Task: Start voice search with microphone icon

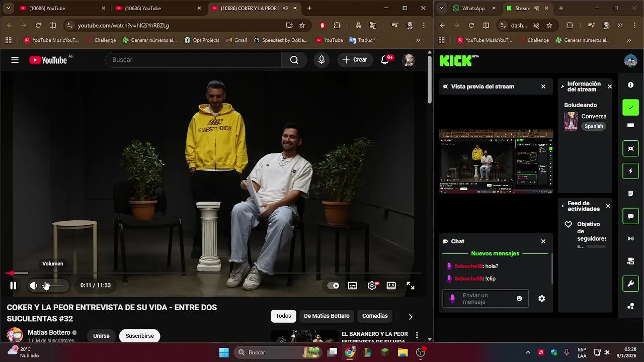Action: [x=321, y=60]
